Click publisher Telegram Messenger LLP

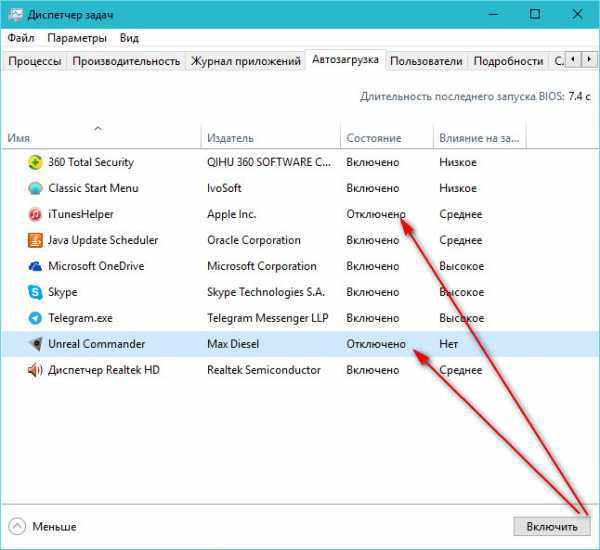point(267,318)
